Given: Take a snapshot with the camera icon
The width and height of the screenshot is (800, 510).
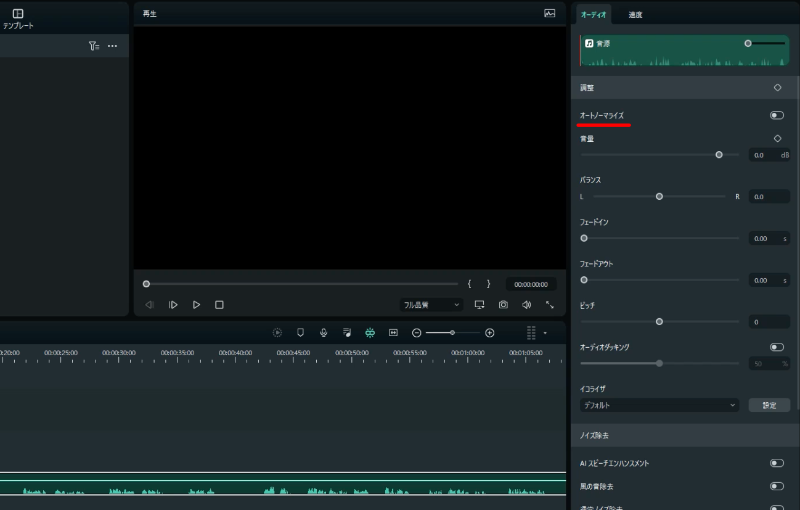Looking at the screenshot, I should click(503, 304).
